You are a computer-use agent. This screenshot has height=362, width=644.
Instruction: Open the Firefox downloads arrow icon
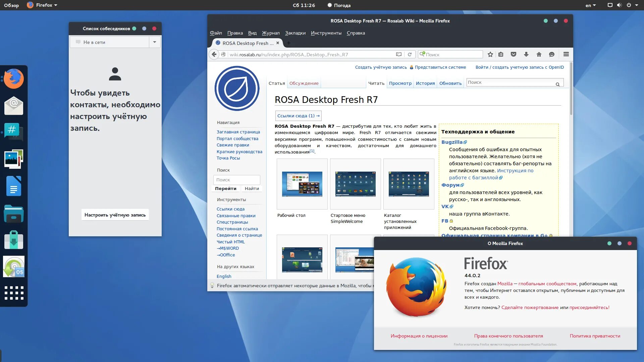point(526,54)
